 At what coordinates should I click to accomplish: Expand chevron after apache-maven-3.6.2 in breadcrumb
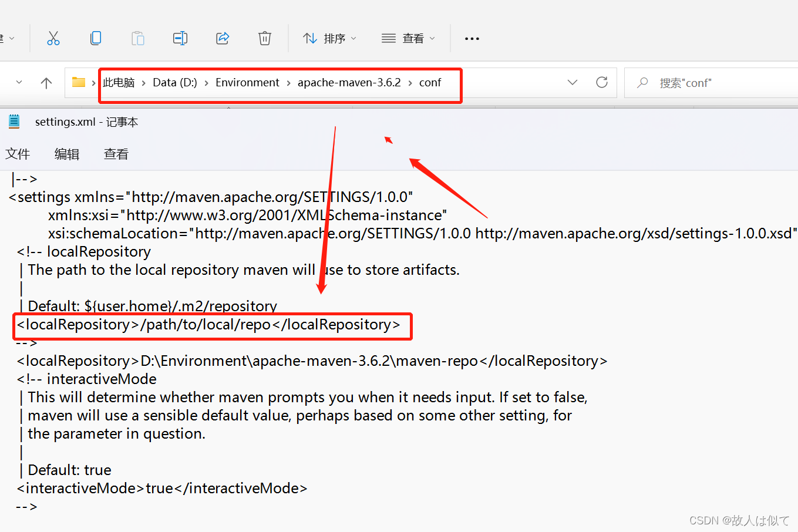pyautogui.click(x=410, y=83)
